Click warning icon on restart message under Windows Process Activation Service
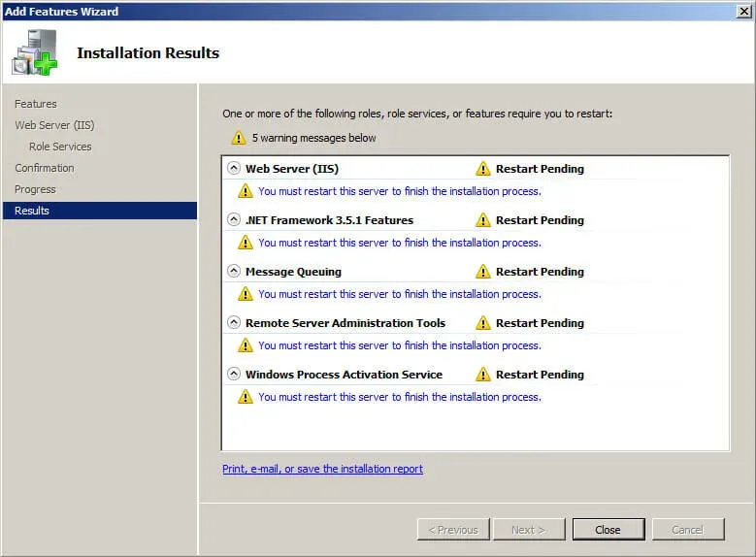The width and height of the screenshot is (756, 557). pyautogui.click(x=246, y=397)
